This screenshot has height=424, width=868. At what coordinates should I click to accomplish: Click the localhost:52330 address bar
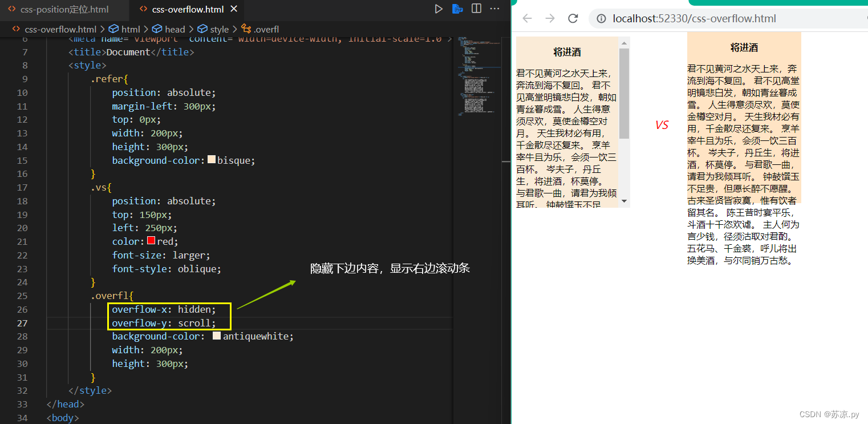(728, 19)
